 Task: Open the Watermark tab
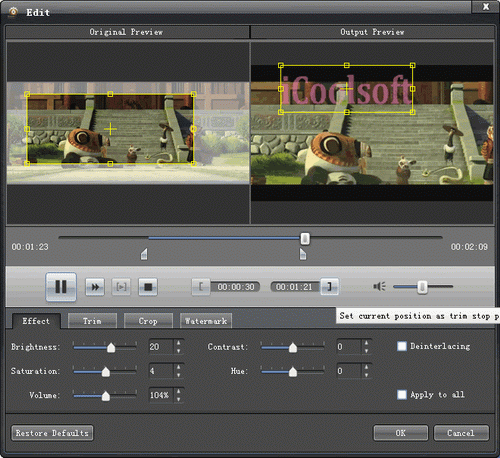(x=206, y=321)
